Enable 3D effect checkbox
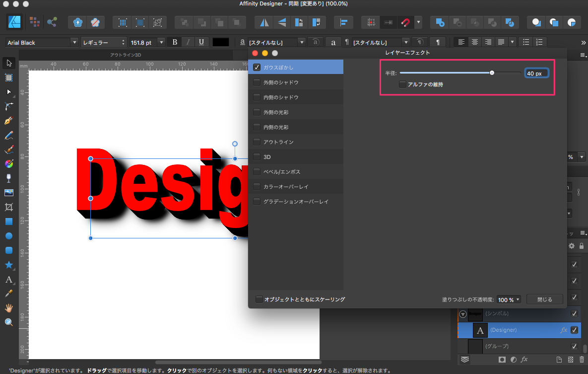Image resolution: width=588 pixels, height=374 pixels. (257, 156)
